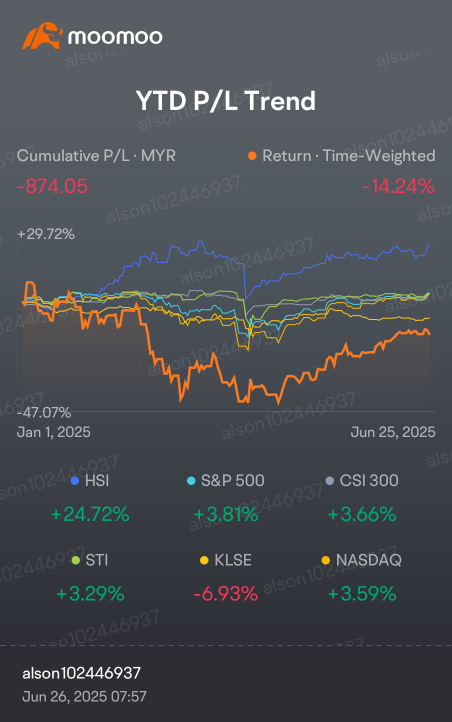
Task: Click the +29.72% upper axis label
Action: click(46, 234)
